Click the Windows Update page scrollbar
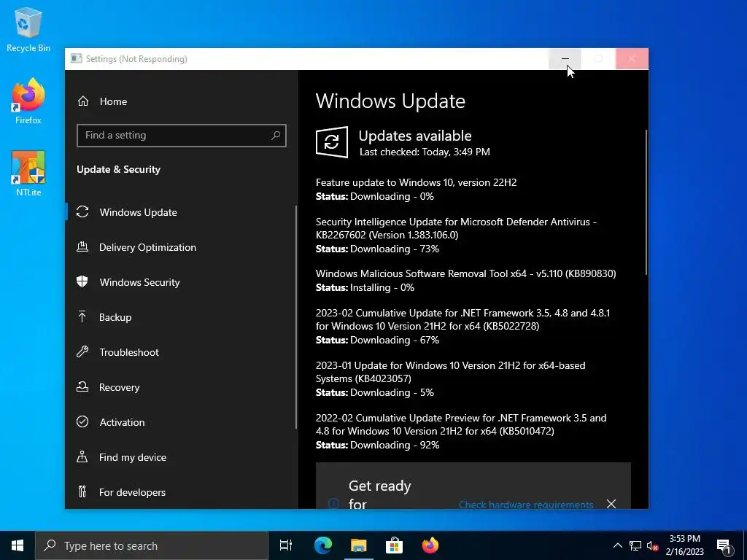 pos(646,202)
